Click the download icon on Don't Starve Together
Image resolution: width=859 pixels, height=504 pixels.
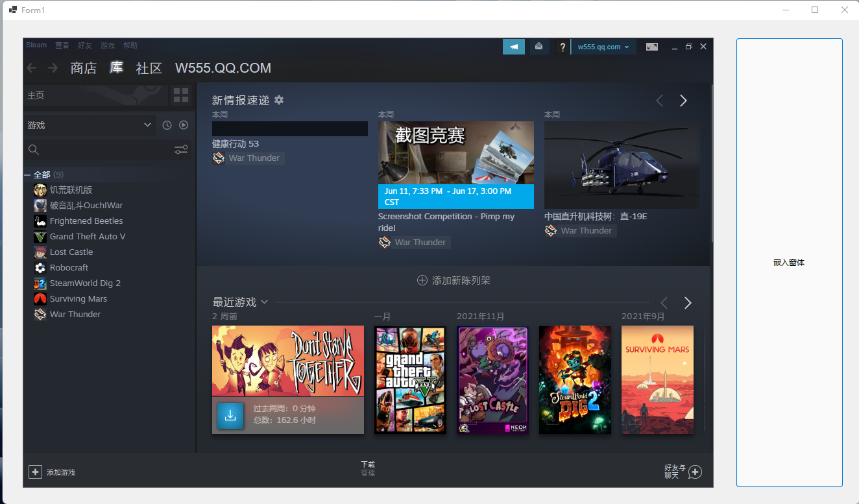[x=230, y=416]
